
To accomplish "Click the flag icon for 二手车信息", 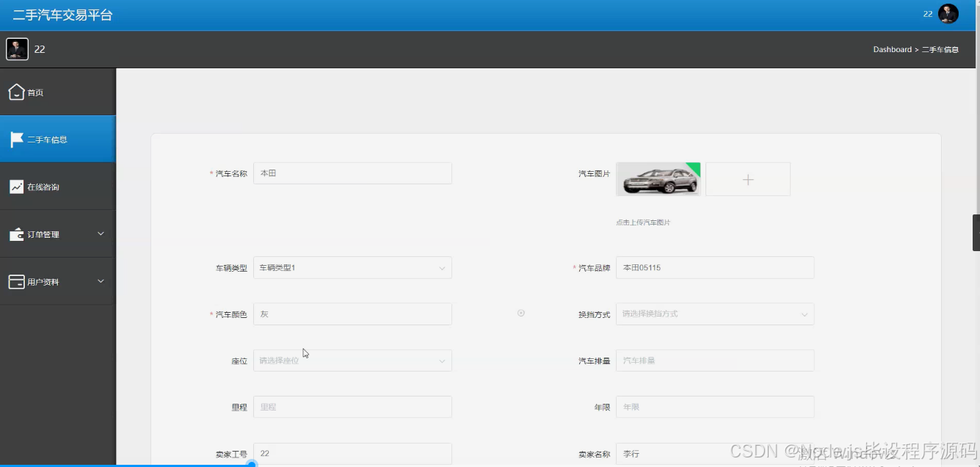I will point(16,140).
